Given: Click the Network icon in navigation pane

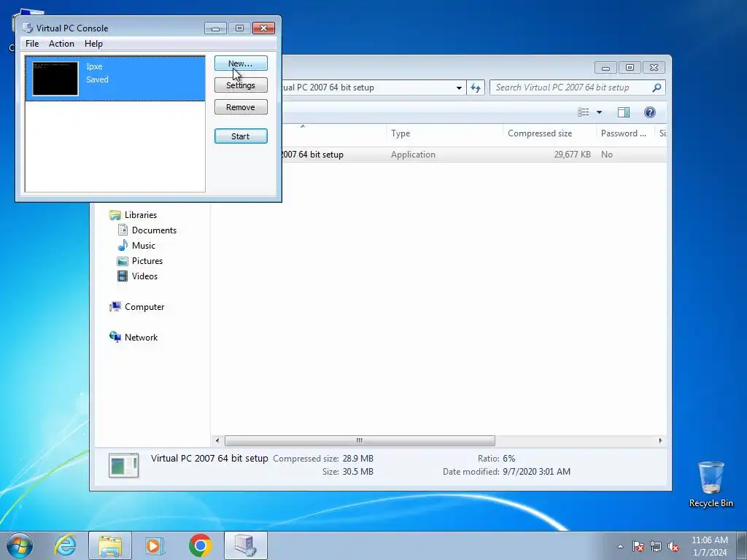Looking at the screenshot, I should pyautogui.click(x=115, y=337).
